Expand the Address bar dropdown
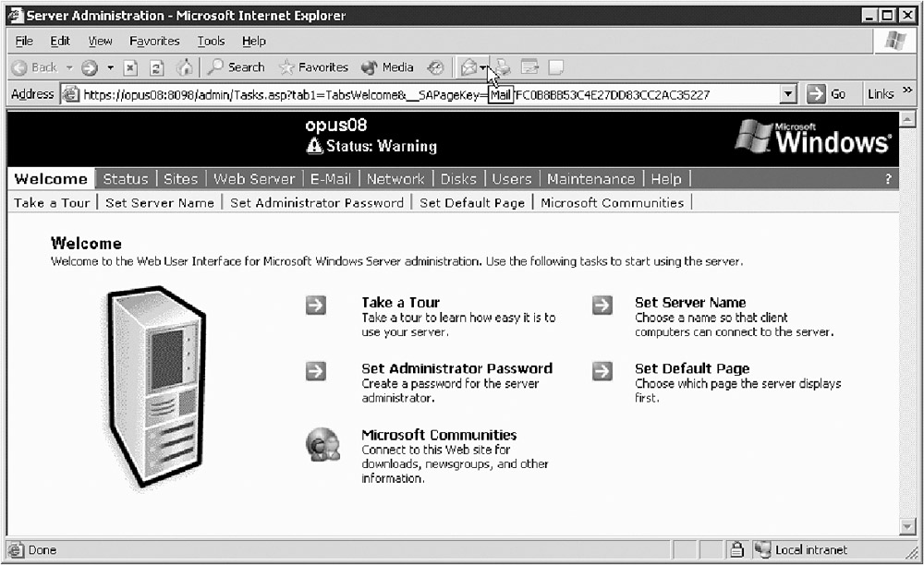This screenshot has height=565, width=924. tap(788, 94)
